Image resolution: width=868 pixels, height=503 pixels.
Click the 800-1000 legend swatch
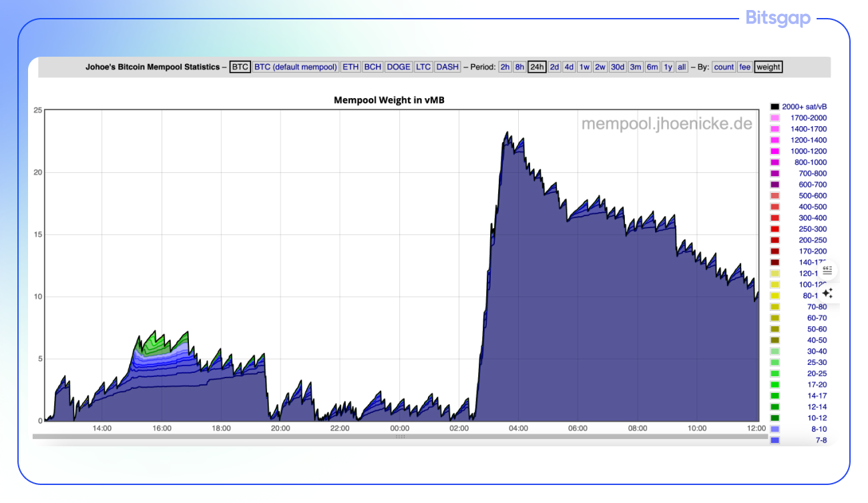pyautogui.click(x=775, y=162)
